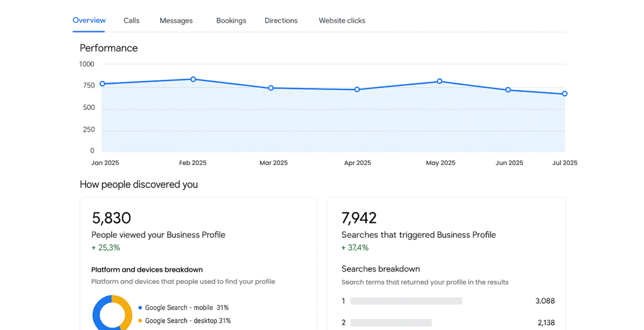This screenshot has width=644, height=330.
Task: Click the Jun 2025 data point marker
Action: click(x=508, y=90)
